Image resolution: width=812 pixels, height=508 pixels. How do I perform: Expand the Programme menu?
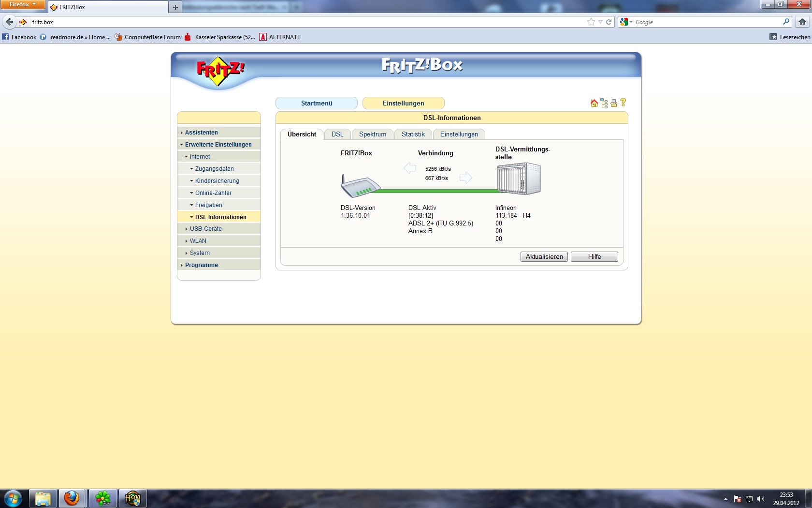(x=219, y=265)
